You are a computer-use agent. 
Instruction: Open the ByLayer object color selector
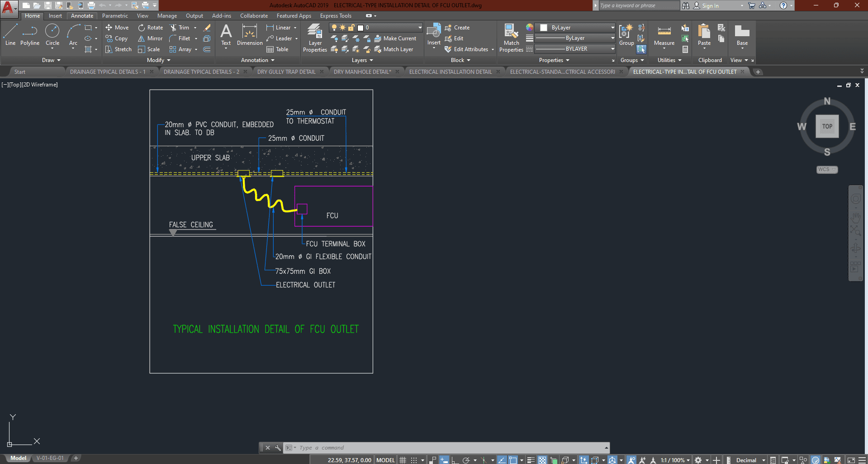point(575,28)
